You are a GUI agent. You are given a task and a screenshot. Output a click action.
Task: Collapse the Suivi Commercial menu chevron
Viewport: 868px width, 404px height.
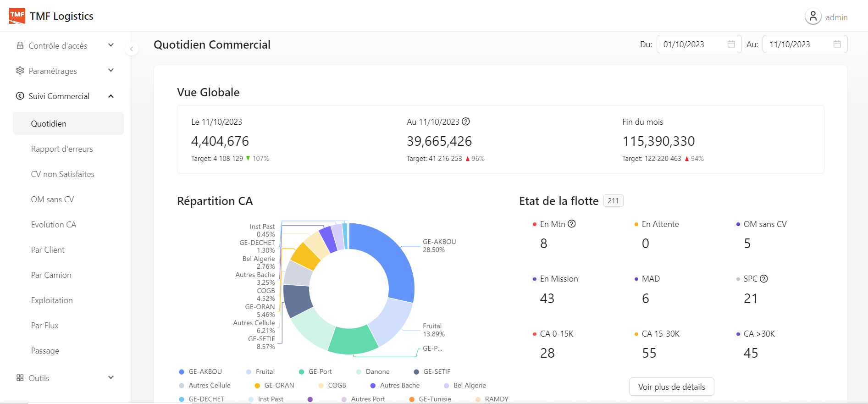click(x=111, y=96)
